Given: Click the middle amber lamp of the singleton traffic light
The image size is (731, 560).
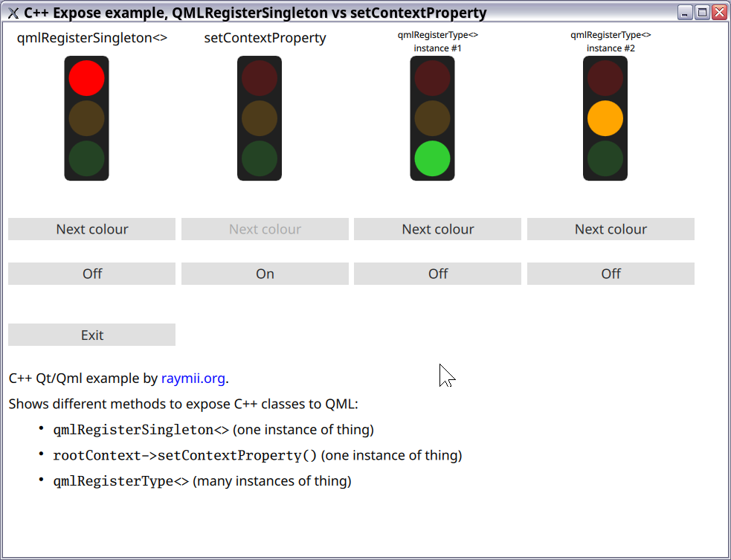Looking at the screenshot, I should click(86, 118).
